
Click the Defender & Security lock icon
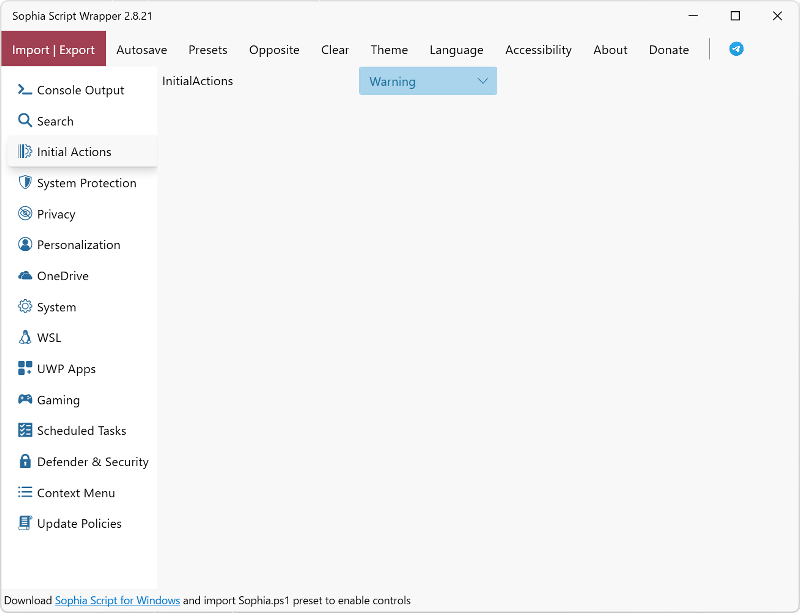click(25, 462)
